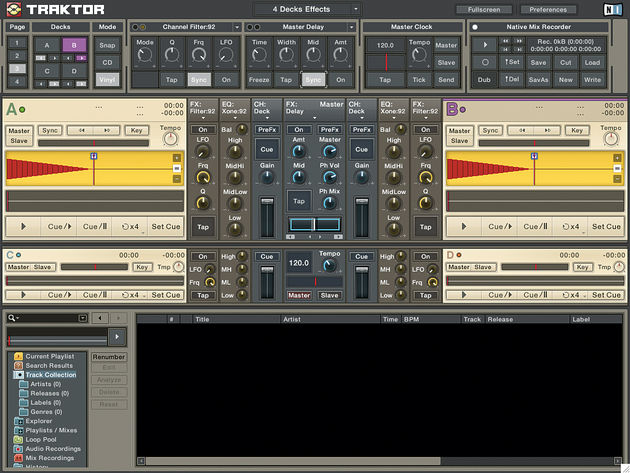This screenshot has height=473, width=630.
Task: Open Channel Filter:92 effect dropdown
Action: (237, 27)
